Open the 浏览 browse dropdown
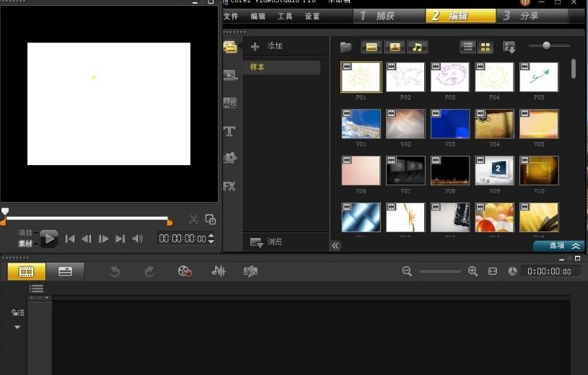Viewport: 588px width, 375px height. click(266, 242)
